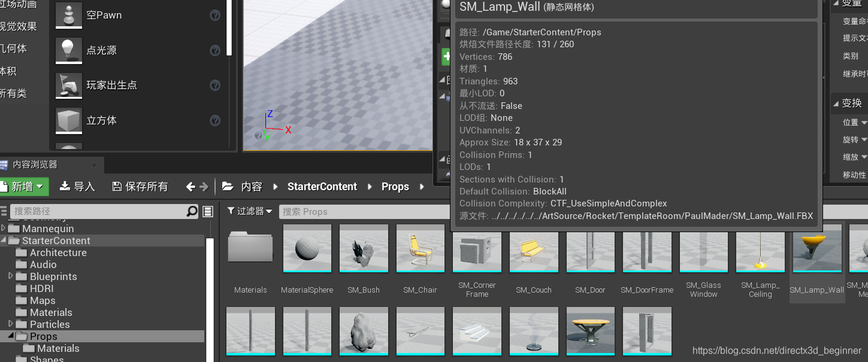Select the Maps folder
The height and width of the screenshot is (362, 868).
click(x=43, y=300)
